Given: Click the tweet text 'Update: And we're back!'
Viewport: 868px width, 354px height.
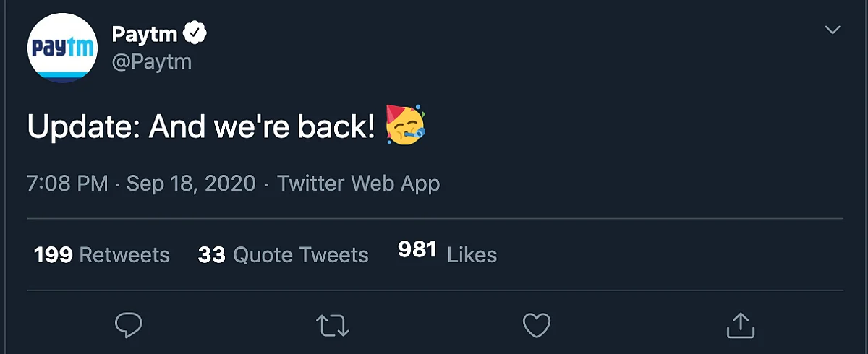Looking at the screenshot, I should (x=202, y=127).
